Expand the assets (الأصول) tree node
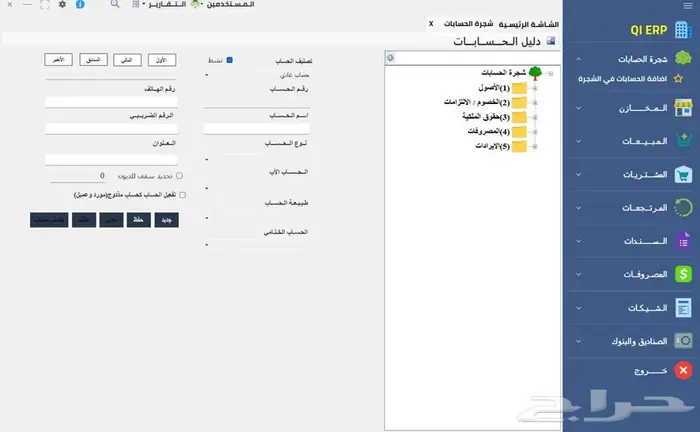Image resolution: width=700 pixels, height=432 pixels. 534,89
